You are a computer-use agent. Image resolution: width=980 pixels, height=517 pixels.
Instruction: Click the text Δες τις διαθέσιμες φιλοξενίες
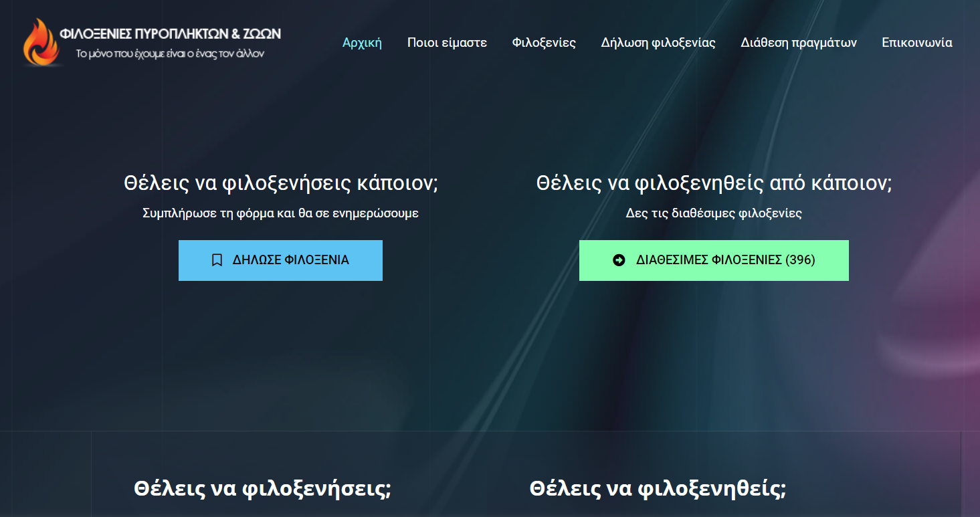coord(714,214)
